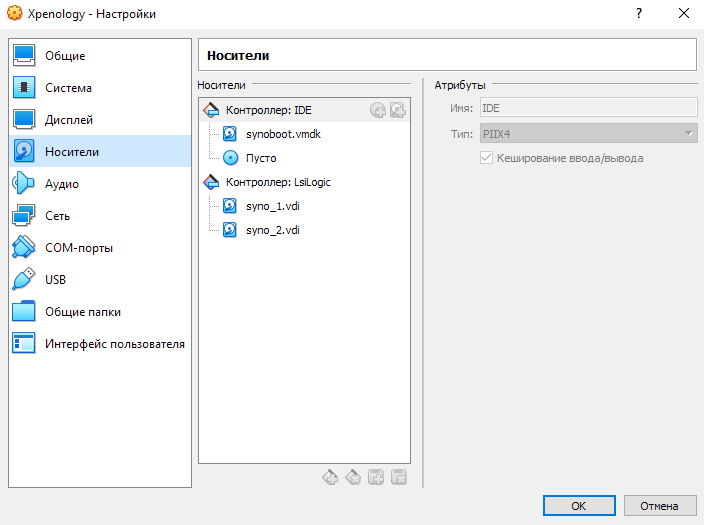Screen dimensions: 704x525
Task: Add optical drive to IDE controller
Action: tap(378, 110)
